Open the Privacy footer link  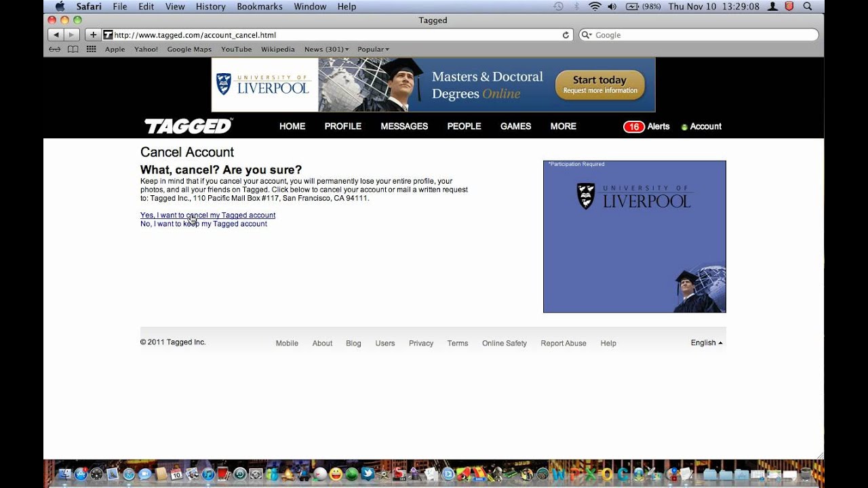click(421, 343)
